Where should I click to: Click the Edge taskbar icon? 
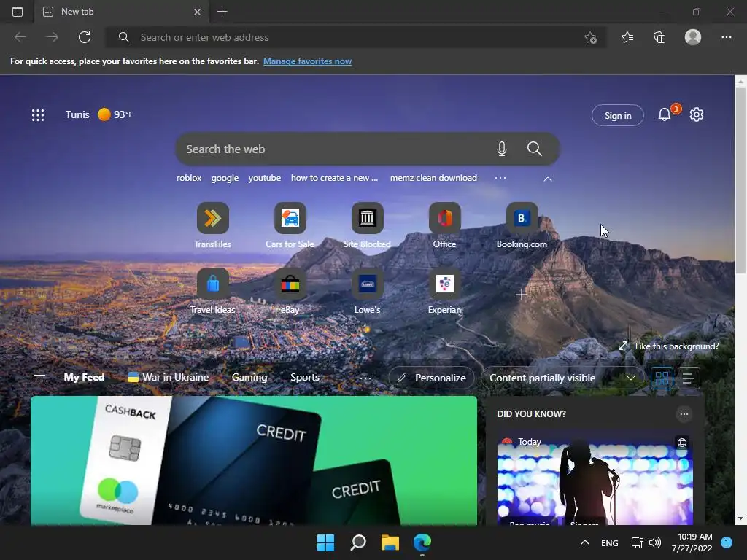(x=422, y=542)
